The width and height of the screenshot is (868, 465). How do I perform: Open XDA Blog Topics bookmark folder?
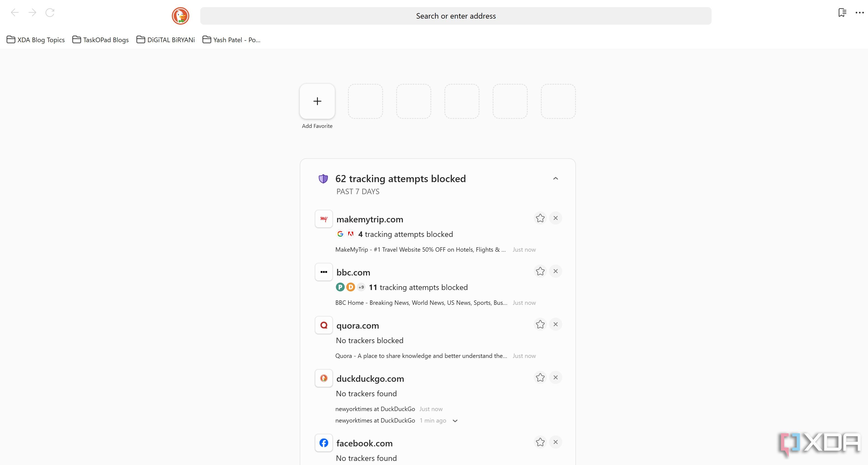[36, 40]
